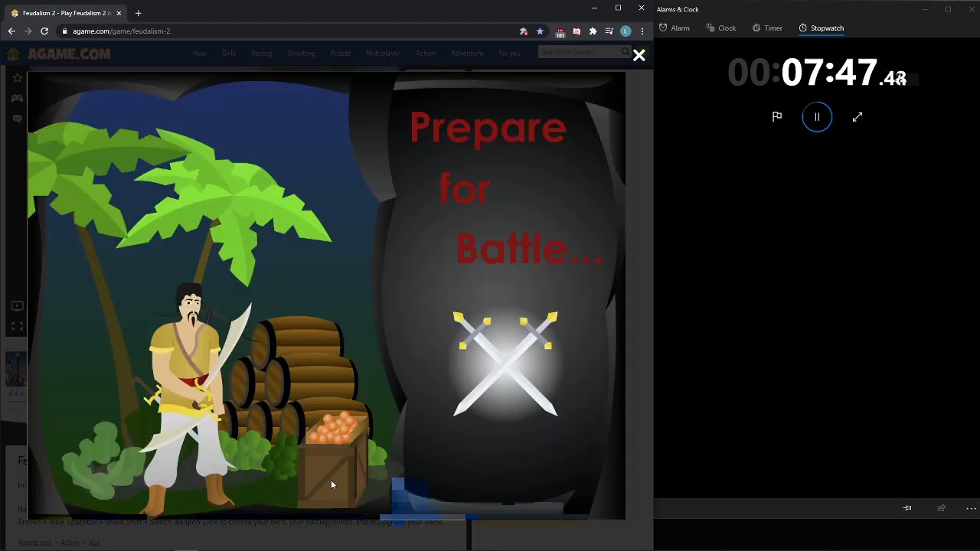Click the Action breadcrumb link
The image size is (980, 551).
tap(70, 543)
